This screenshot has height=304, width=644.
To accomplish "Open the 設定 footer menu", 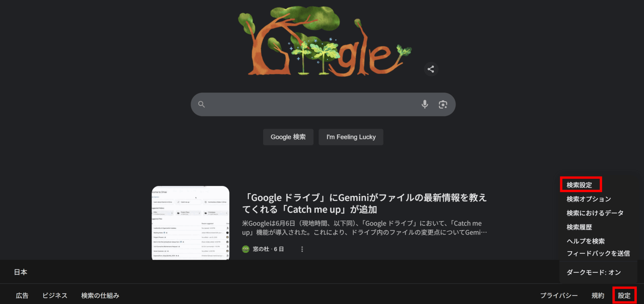I will point(624,296).
